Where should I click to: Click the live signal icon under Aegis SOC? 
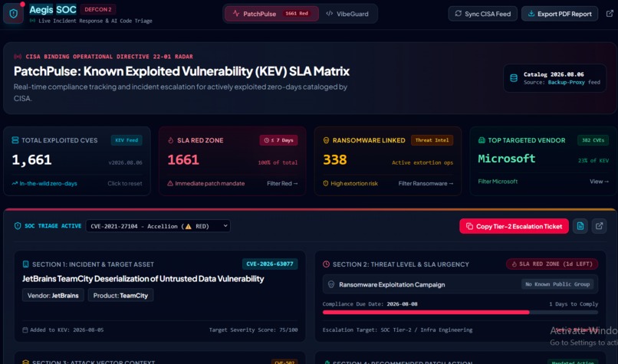33,21
